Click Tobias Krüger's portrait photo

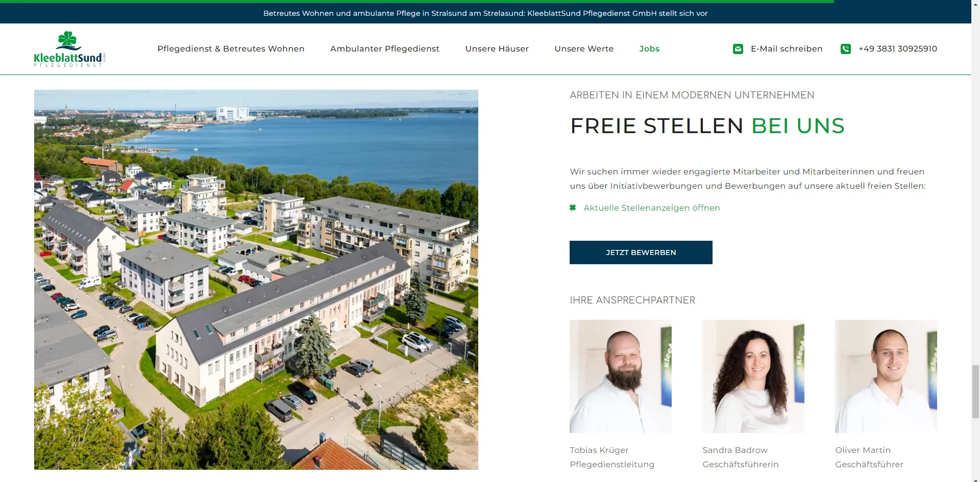click(x=621, y=376)
